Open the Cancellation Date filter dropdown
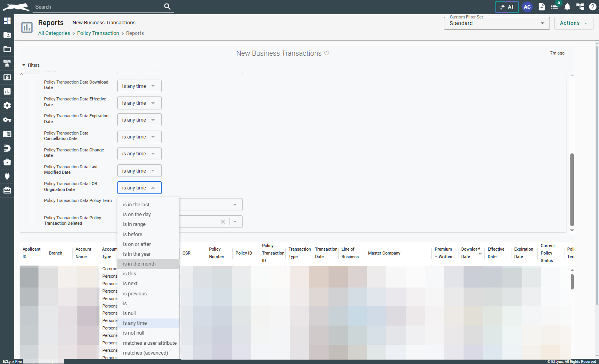The width and height of the screenshot is (599, 364). 139,137
